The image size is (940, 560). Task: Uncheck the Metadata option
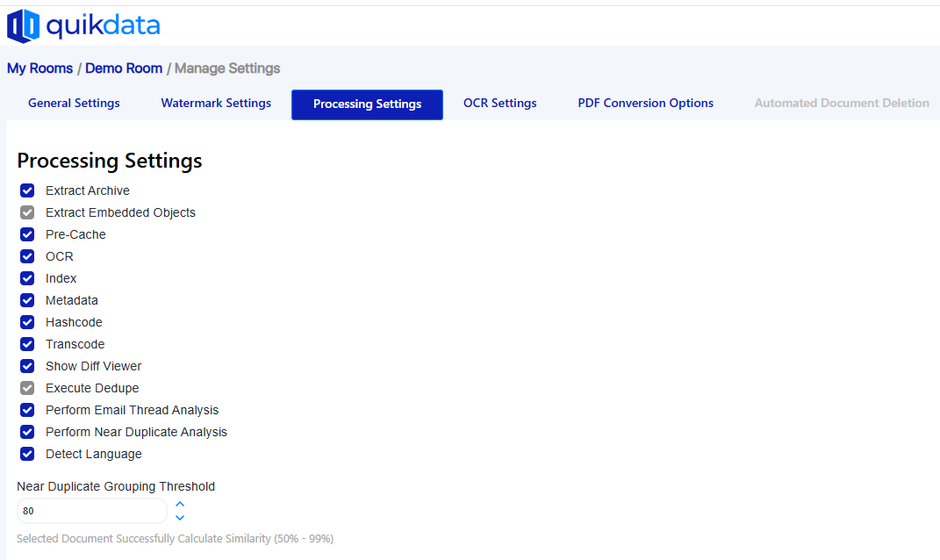point(26,300)
